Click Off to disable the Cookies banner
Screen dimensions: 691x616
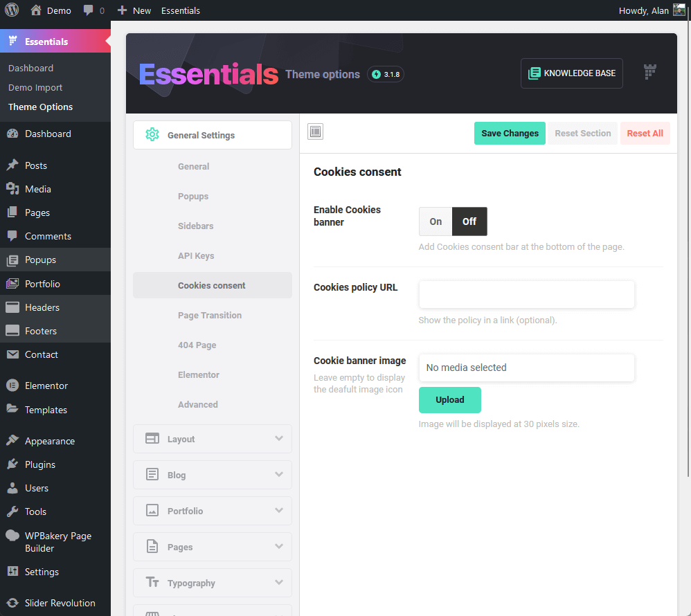[469, 221]
